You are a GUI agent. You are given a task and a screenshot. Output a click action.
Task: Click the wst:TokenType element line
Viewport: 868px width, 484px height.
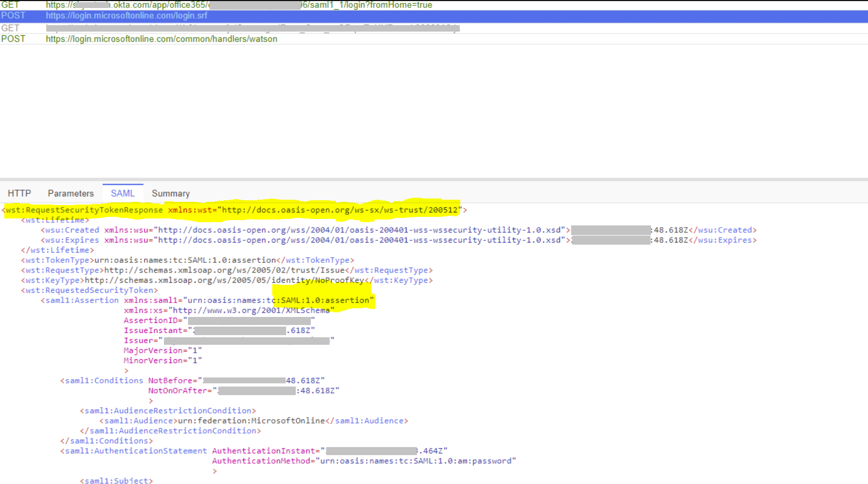[x=188, y=260]
